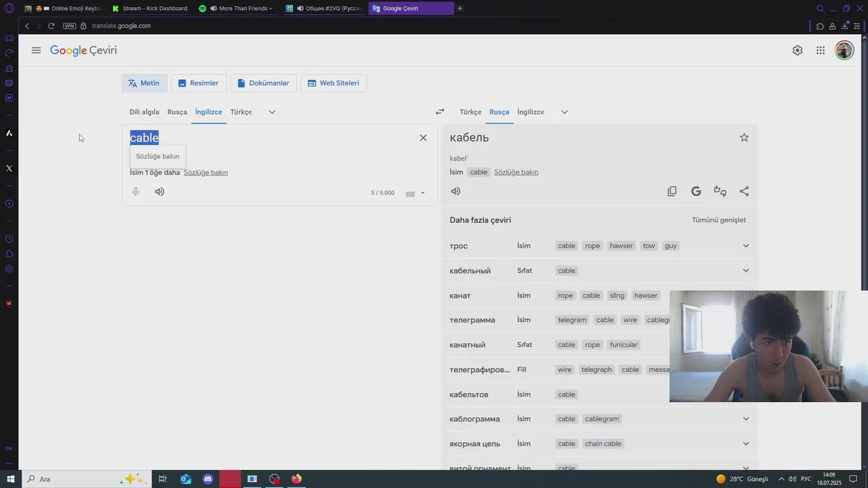Image resolution: width=868 pixels, height=488 pixels.
Task: Expand the target language list
Action: pyautogui.click(x=564, y=112)
